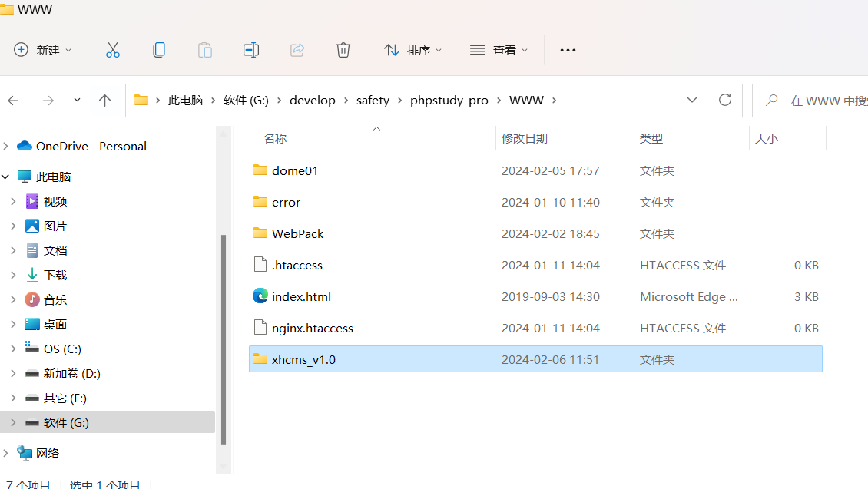Expand the 网络 tree node
Screen dimensions: 868x489
point(5,453)
